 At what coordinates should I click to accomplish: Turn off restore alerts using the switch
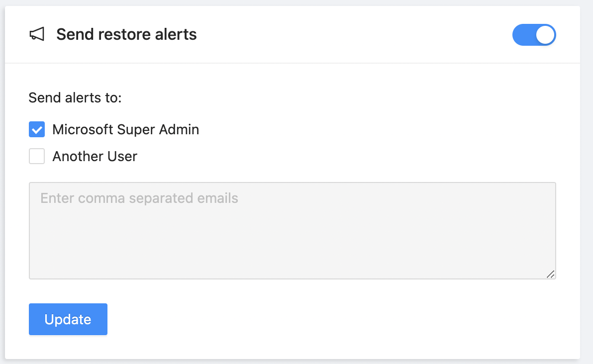tap(534, 35)
